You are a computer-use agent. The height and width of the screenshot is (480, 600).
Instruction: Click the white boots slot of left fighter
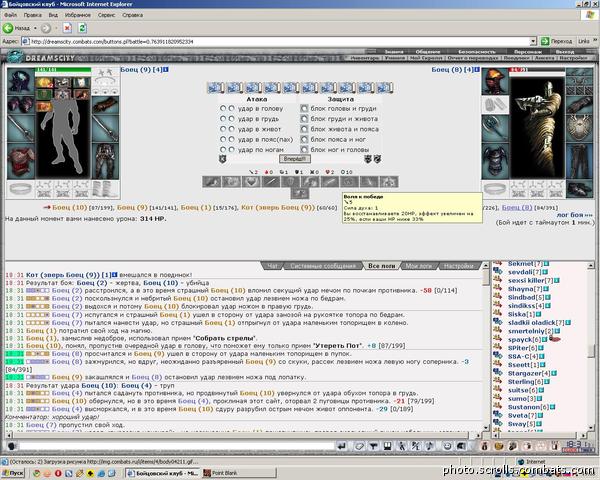coord(105,189)
